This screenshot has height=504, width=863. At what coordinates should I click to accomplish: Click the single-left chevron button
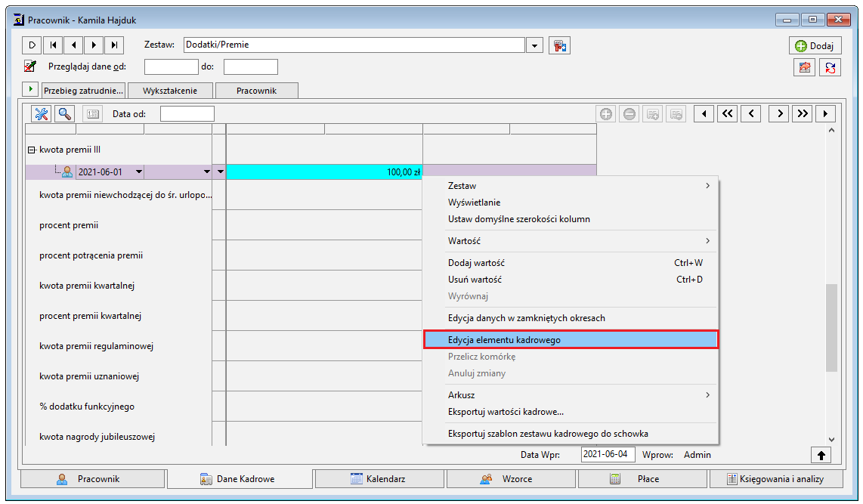pyautogui.click(x=750, y=114)
